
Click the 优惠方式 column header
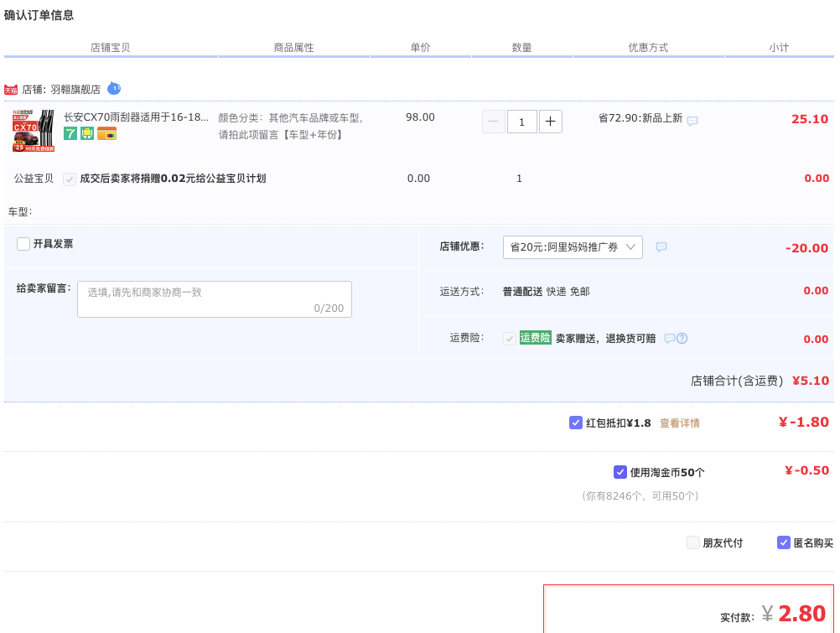(648, 48)
